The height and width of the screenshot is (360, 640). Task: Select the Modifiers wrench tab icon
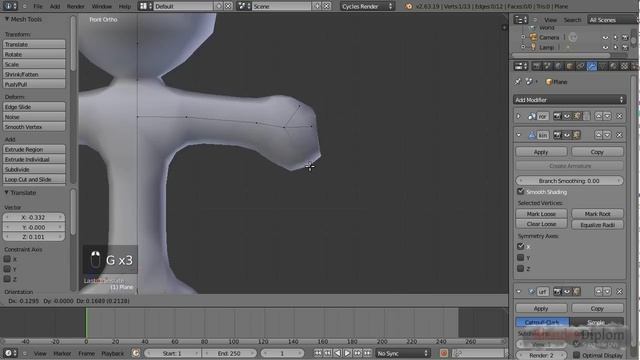coord(591,66)
